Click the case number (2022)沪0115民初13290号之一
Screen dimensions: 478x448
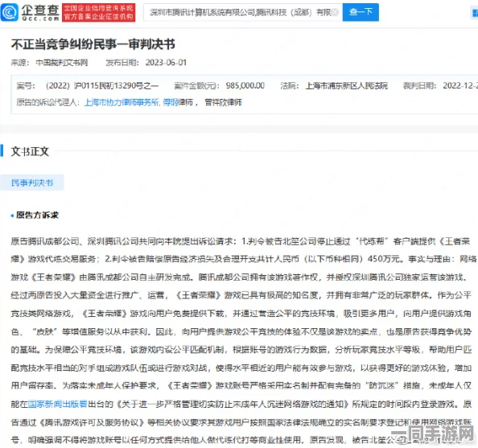tap(102, 85)
